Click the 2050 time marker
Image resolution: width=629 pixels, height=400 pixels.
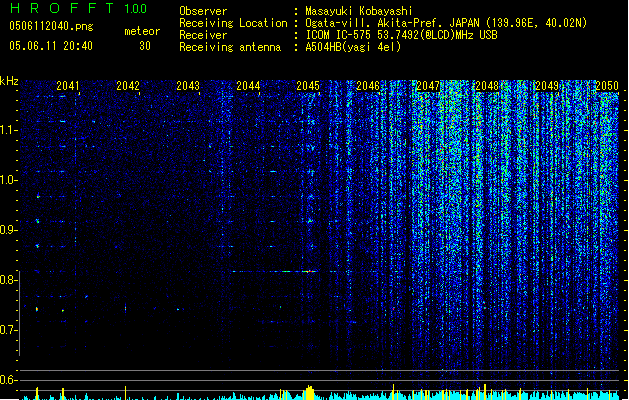[x=607, y=85]
